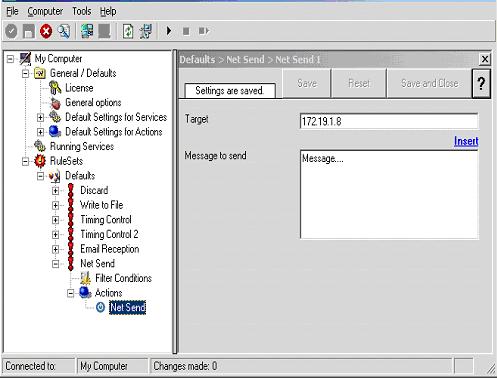This screenshot has height=379, width=497.
Task: Expand Default Settings for Actions node
Action: point(40,132)
